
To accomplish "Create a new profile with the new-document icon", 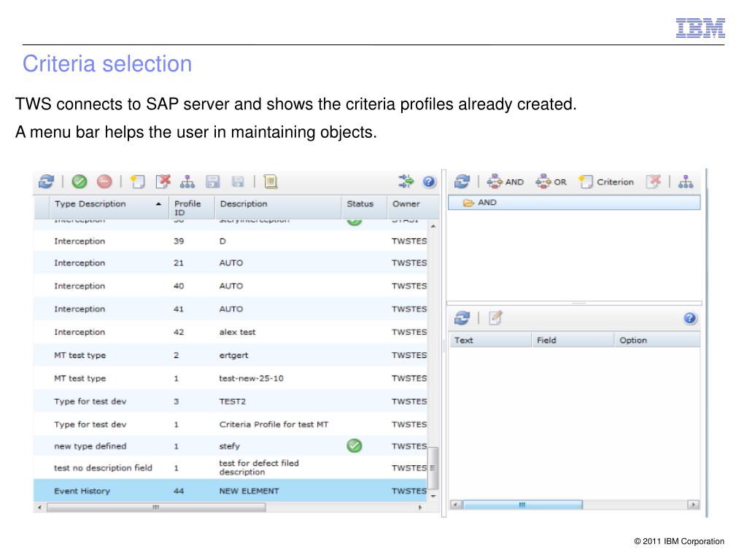I will [137, 182].
